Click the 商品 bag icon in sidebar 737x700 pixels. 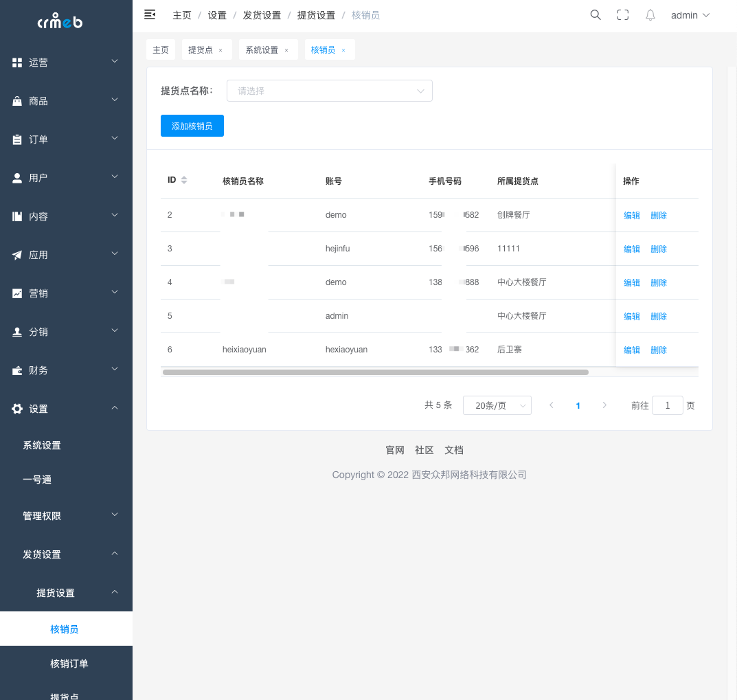pyautogui.click(x=17, y=101)
